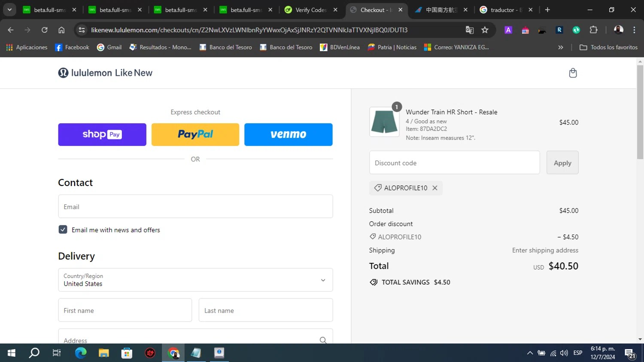The width and height of the screenshot is (644, 362).
Task: Open the browser extensions puzzle icon
Action: [x=593, y=30]
